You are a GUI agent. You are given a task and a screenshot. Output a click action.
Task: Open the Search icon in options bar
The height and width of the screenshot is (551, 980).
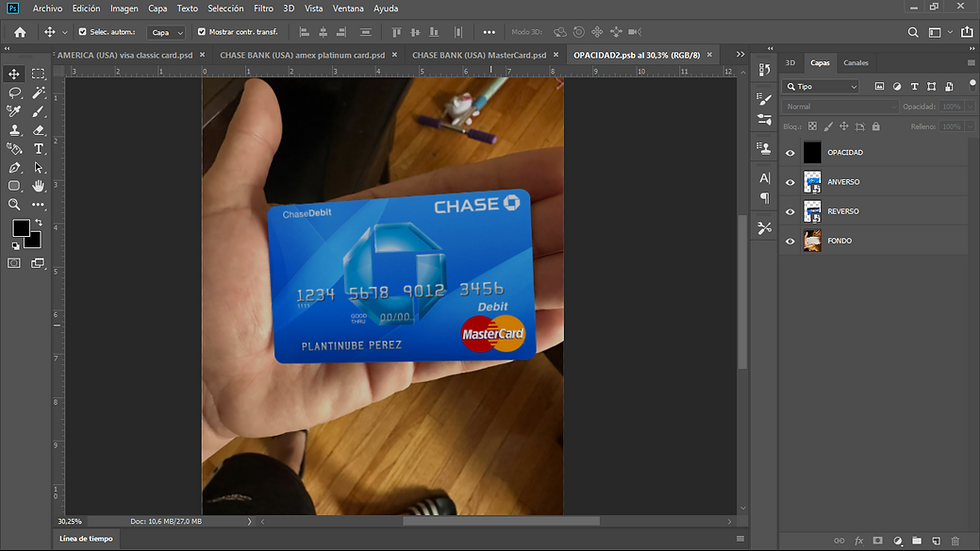(x=913, y=32)
